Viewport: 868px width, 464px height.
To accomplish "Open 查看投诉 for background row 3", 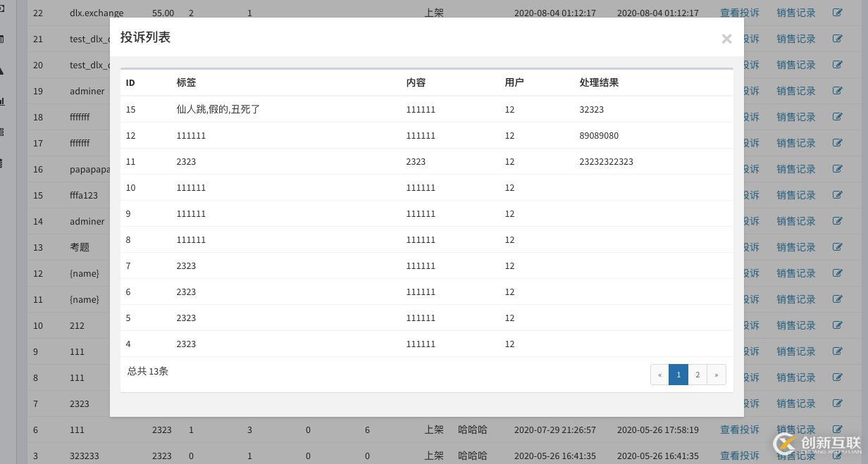I will tap(739, 456).
